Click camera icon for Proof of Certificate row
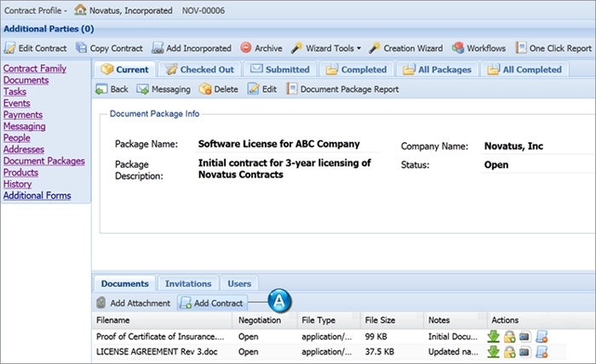This screenshot has width=596, height=364. 525,337
